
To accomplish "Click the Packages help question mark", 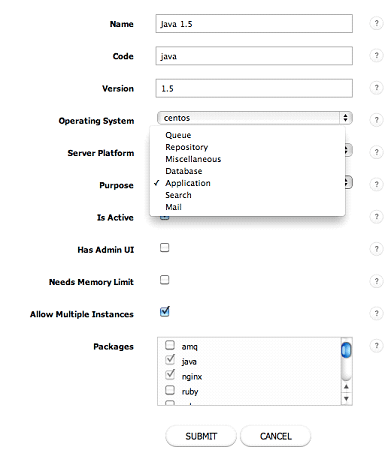I will point(376,346).
